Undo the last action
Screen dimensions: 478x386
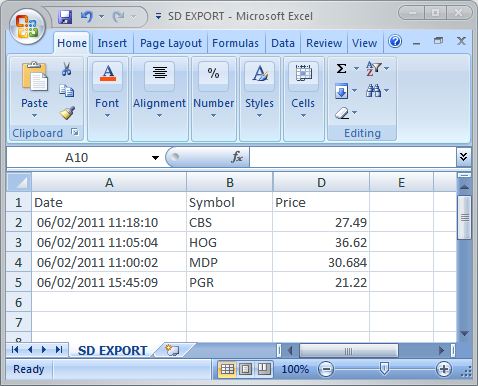[87, 16]
